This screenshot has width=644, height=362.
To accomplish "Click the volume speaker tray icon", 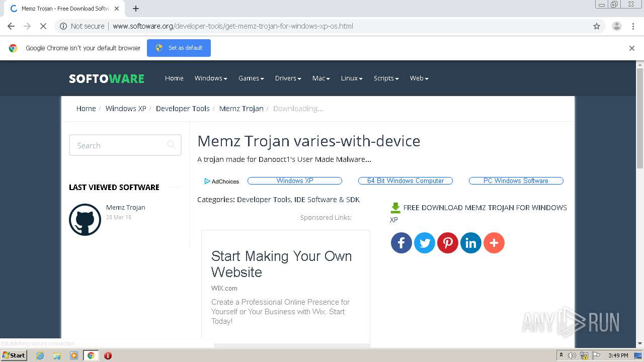I will tap(572, 355).
